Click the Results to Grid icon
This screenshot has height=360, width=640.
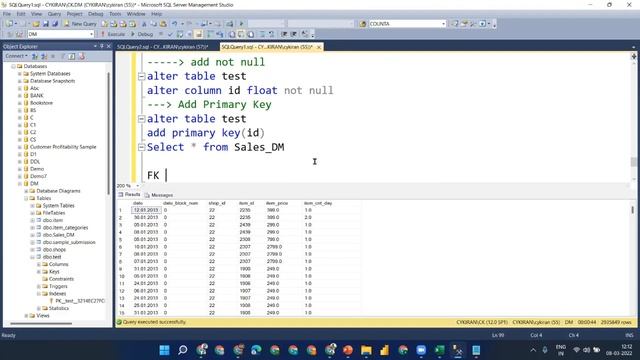pyautogui.click(x=241, y=34)
